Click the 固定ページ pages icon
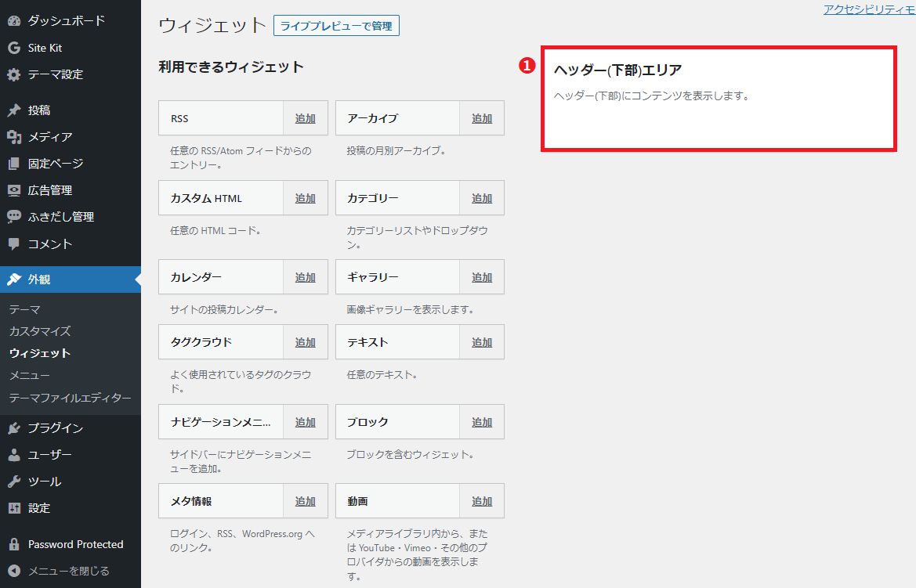Image resolution: width=916 pixels, height=588 pixels. pos(14,164)
